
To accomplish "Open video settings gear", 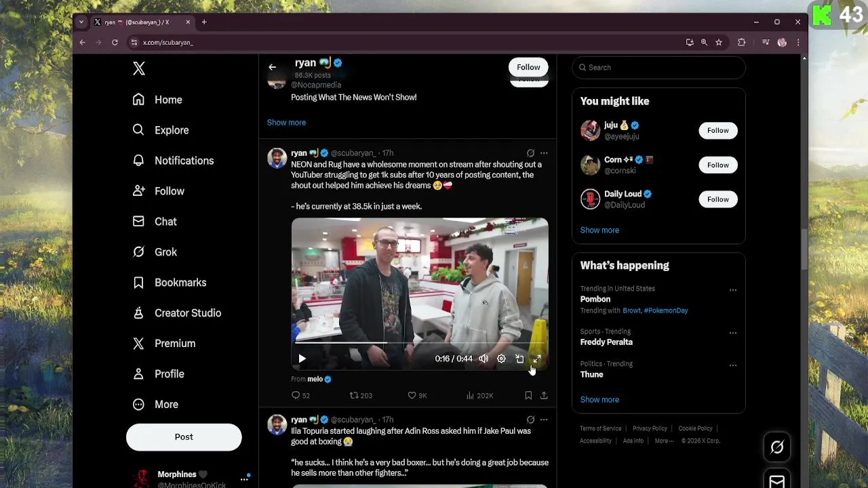I will pyautogui.click(x=501, y=359).
